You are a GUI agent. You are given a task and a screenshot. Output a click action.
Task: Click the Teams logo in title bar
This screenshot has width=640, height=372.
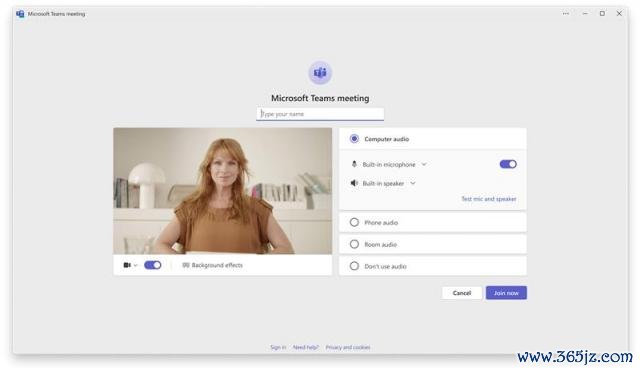coord(20,14)
